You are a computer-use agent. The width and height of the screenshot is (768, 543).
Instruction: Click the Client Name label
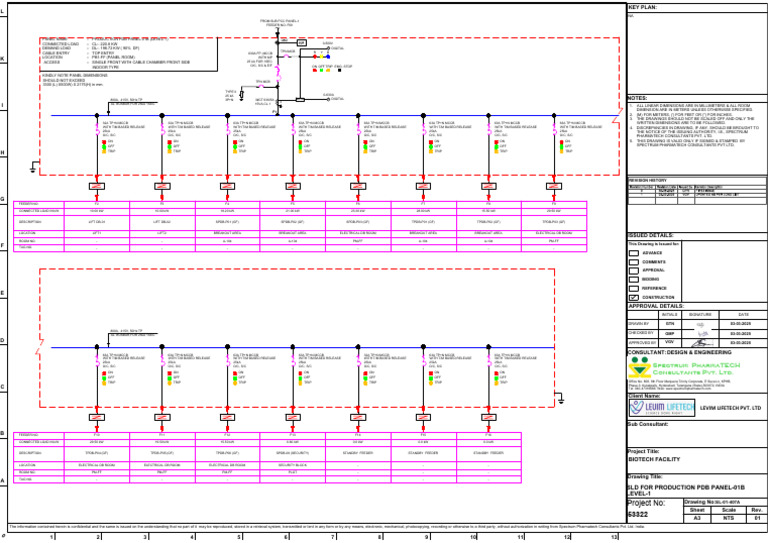[644, 396]
